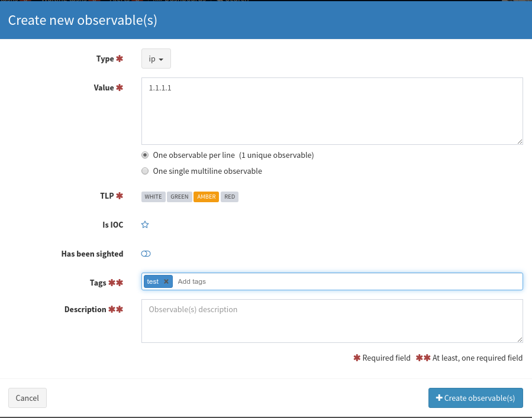532x418 pixels.
Task: Click the Required field legend text
Action: pyautogui.click(x=385, y=358)
